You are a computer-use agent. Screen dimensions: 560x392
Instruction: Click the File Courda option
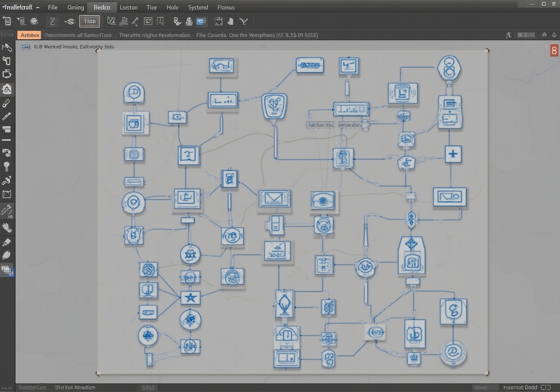211,35
